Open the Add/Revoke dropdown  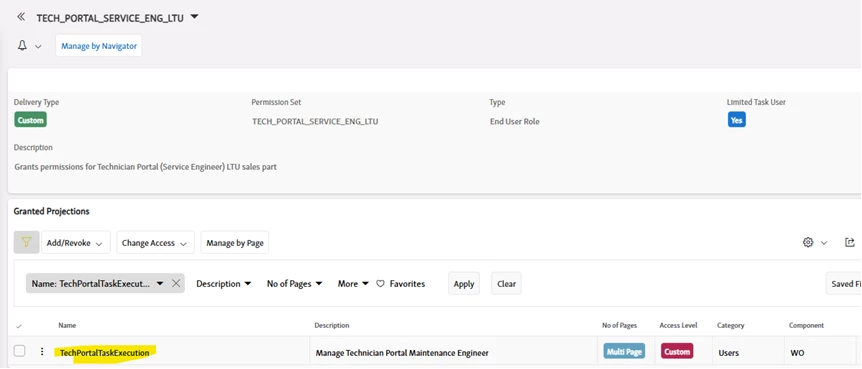(x=76, y=243)
